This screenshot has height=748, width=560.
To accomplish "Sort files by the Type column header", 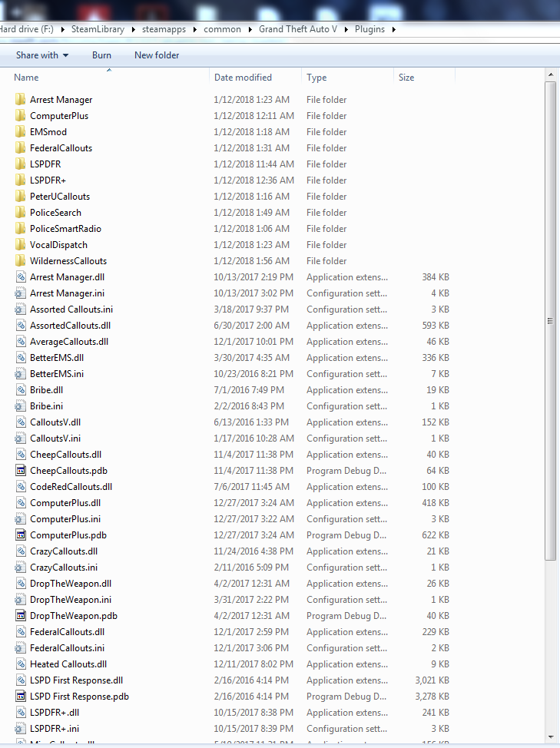I will [347, 78].
